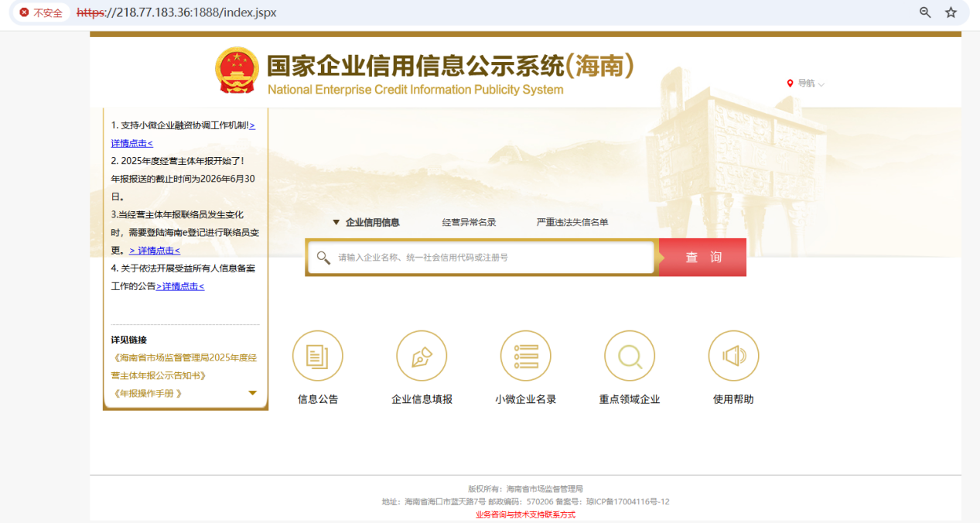Open 业务咨询与技术支持联系方式 footer link
The height and width of the screenshot is (523, 980).
(x=525, y=514)
